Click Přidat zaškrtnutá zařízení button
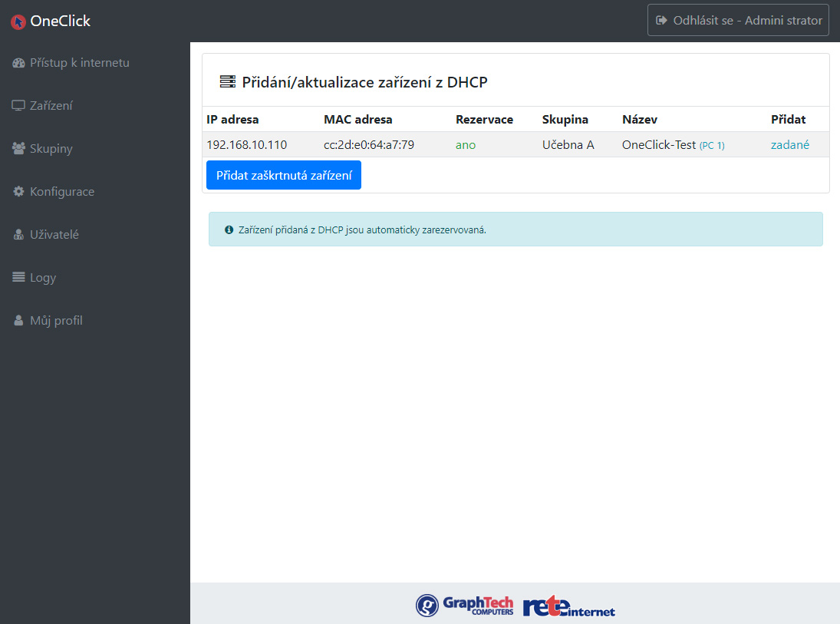Viewport: 840px width, 624px height. [284, 175]
